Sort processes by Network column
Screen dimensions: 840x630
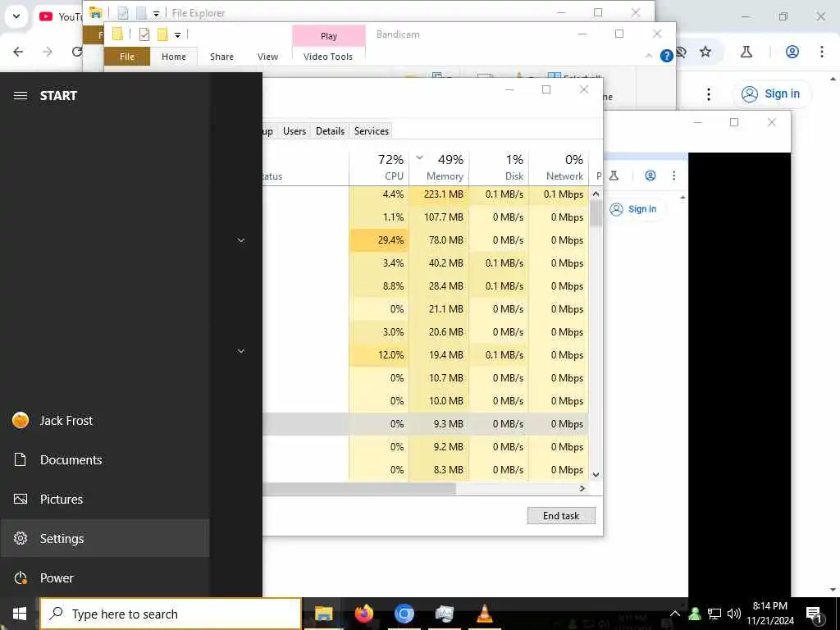(559, 167)
